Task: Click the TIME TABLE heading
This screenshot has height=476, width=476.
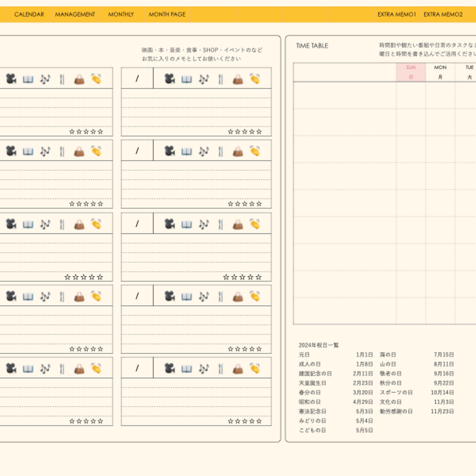Action: (312, 46)
